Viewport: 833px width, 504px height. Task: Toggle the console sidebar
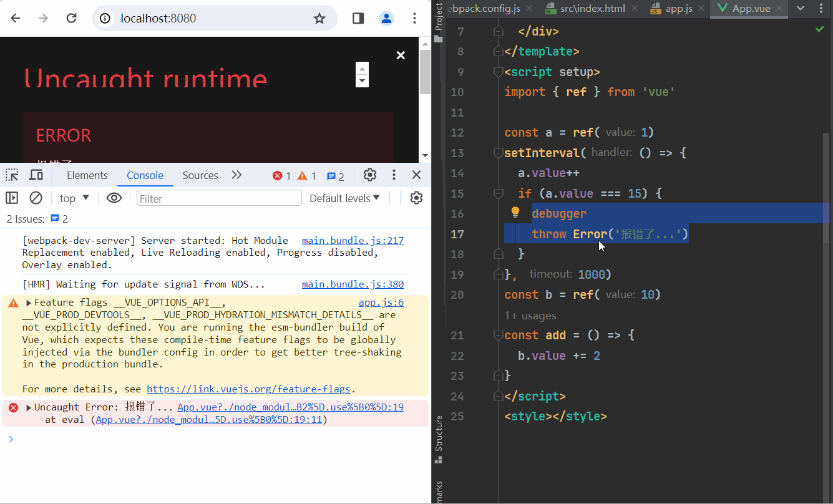click(12, 198)
